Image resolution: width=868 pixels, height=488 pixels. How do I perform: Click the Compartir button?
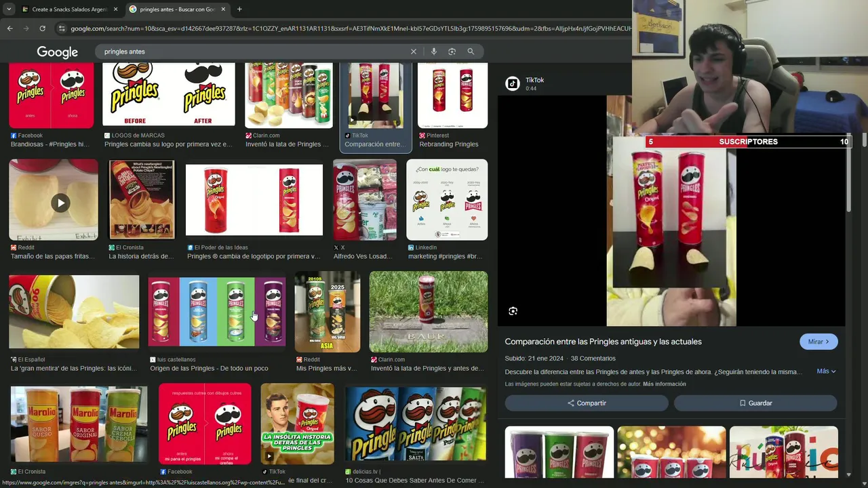(587, 403)
